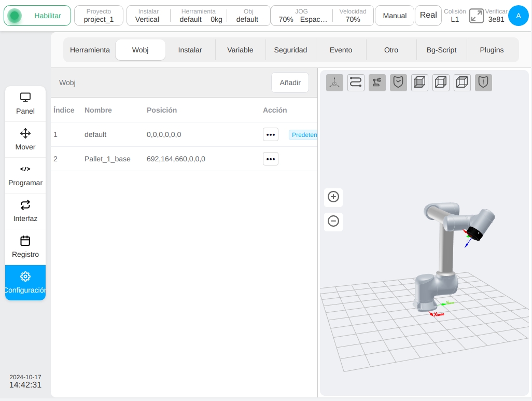Open the Obj default selector
This screenshot has width=532, height=401.
tap(248, 16)
